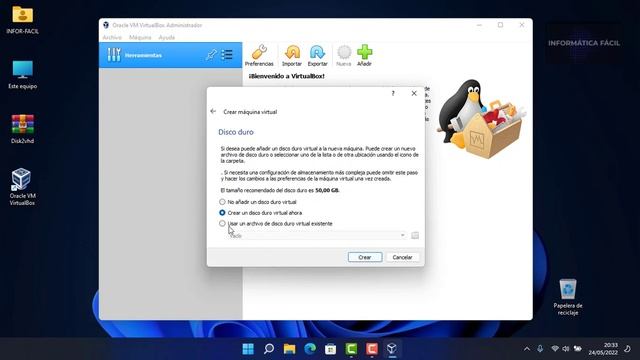Open the Windows Start menu
Screen dimensions: 640x360
pos(248,349)
